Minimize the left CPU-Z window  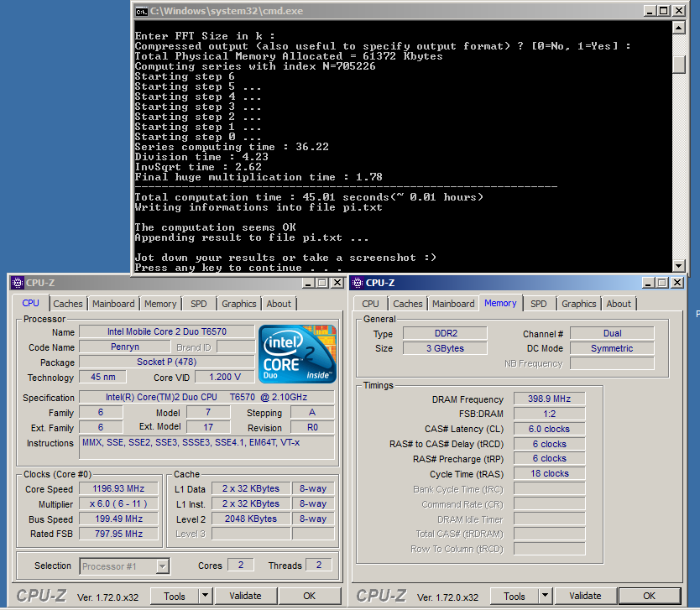click(x=308, y=283)
